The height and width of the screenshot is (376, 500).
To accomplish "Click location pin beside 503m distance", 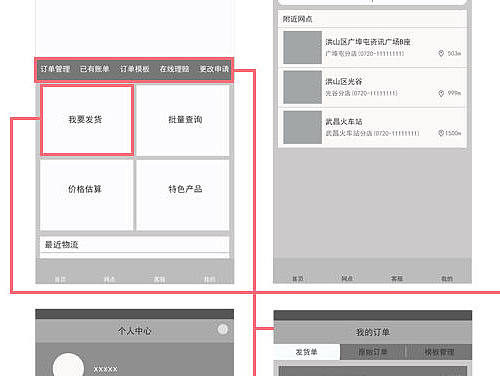I will tap(441, 53).
